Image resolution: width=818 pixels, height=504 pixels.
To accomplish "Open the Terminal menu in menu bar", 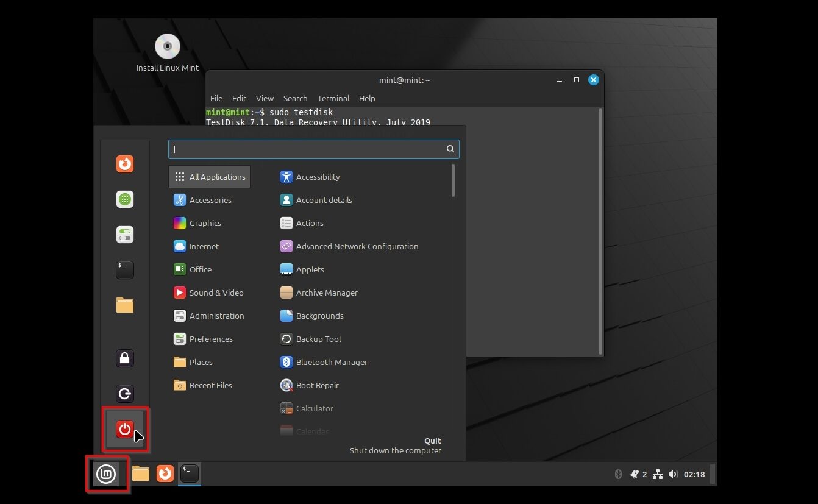I will coord(333,98).
